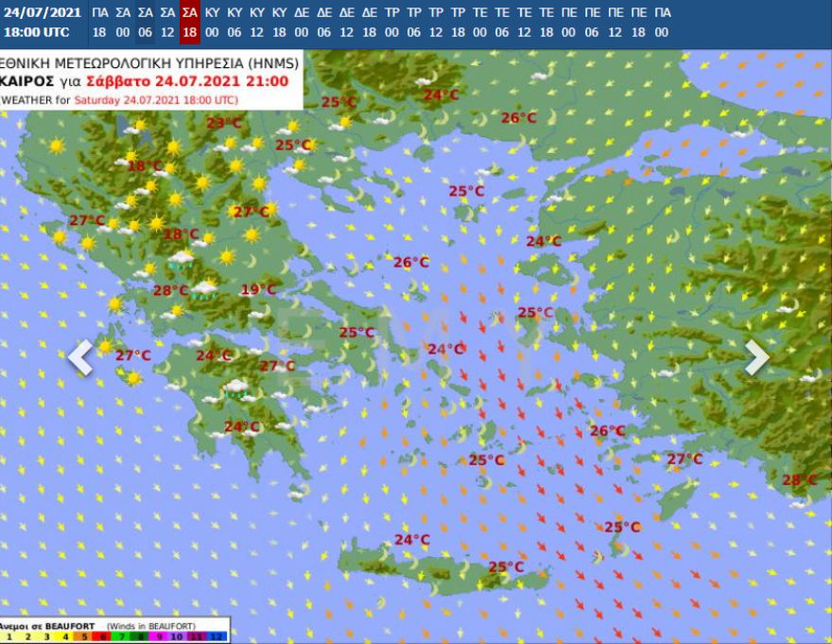Select the cloud icon beside 28°C in central Greece
The image size is (832, 644).
point(204,287)
